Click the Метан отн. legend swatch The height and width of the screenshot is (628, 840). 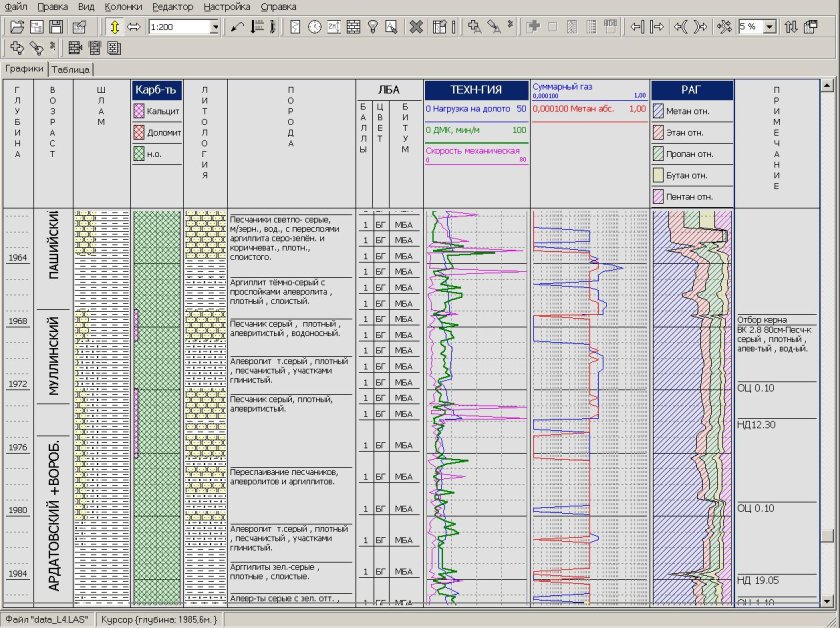[x=659, y=109]
